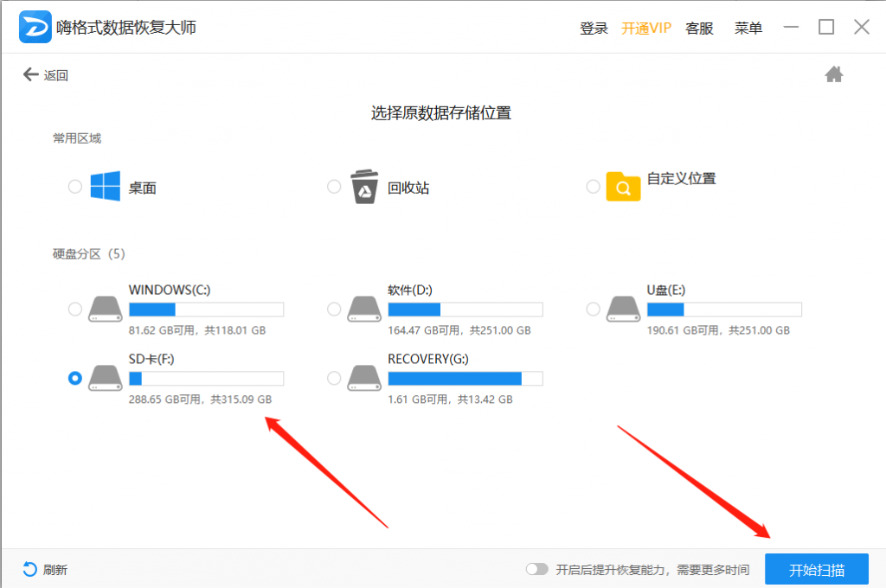Screen dimensions: 886x588
Task: Select the 自定义位置 radio button
Action: 593,187
